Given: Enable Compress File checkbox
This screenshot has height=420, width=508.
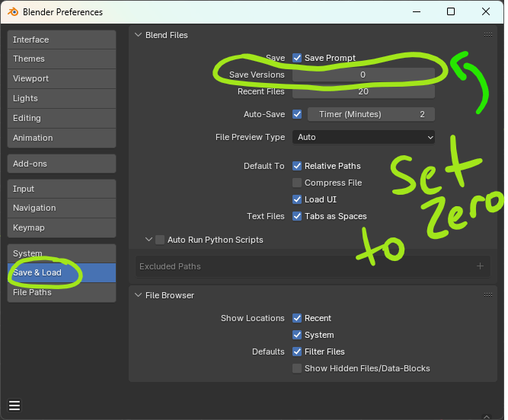Looking at the screenshot, I should pyautogui.click(x=297, y=183).
